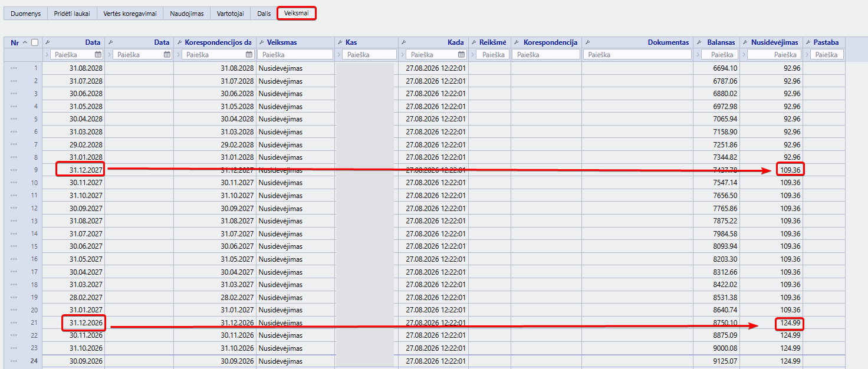Open row menu dots for row 1
868x369 pixels.
(14, 68)
